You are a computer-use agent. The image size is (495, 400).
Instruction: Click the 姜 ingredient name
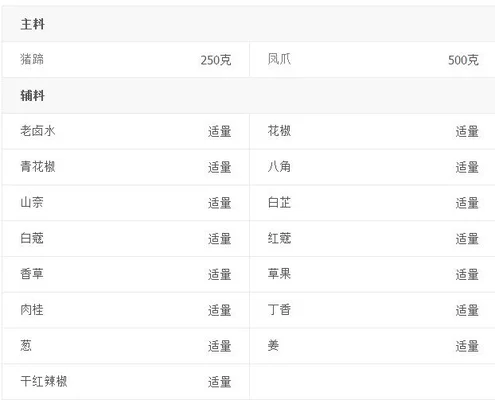coord(273,345)
